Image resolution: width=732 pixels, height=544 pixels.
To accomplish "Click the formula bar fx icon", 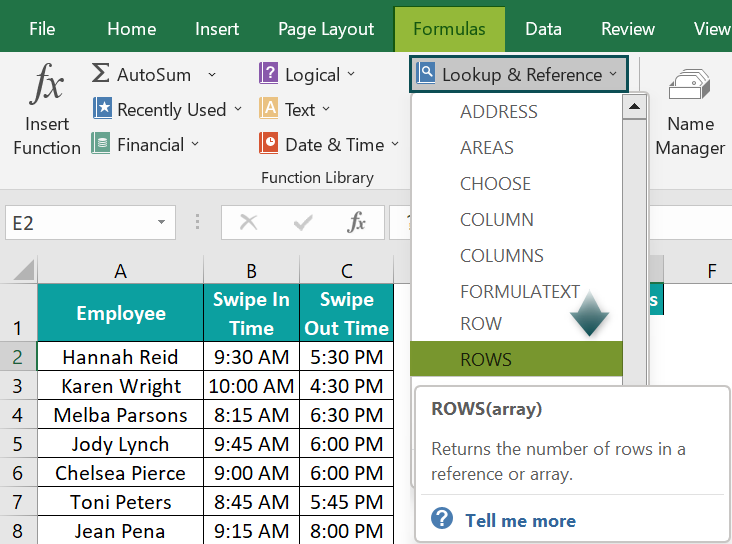I will [x=356, y=222].
